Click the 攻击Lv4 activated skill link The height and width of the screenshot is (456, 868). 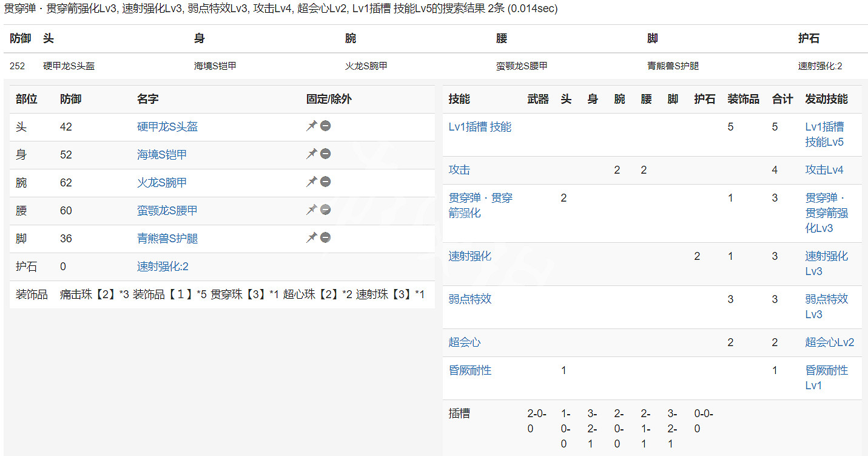click(824, 170)
